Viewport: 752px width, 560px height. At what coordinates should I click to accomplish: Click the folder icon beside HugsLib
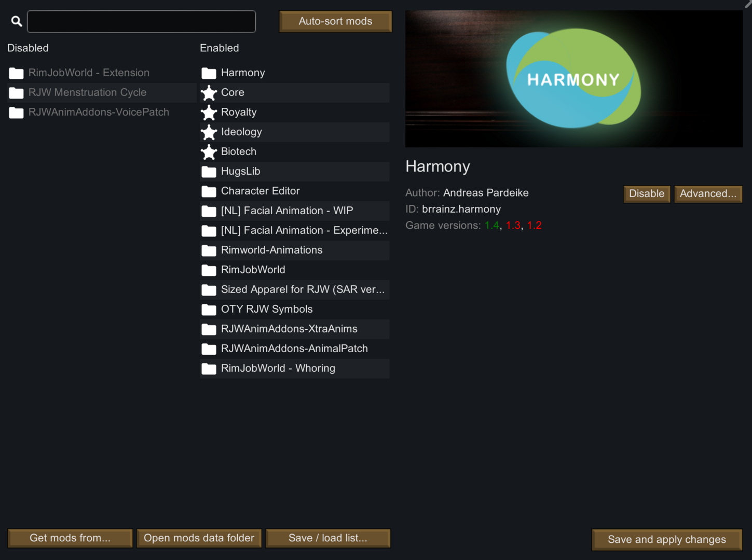[209, 172]
